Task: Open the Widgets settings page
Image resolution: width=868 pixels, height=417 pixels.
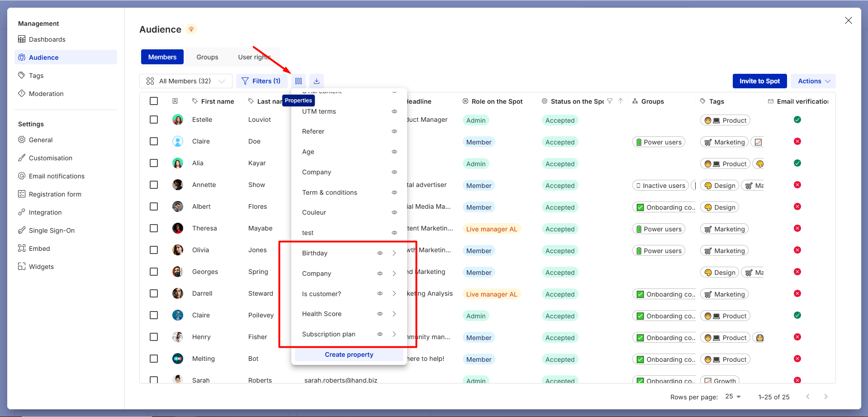Action: pyautogui.click(x=41, y=267)
